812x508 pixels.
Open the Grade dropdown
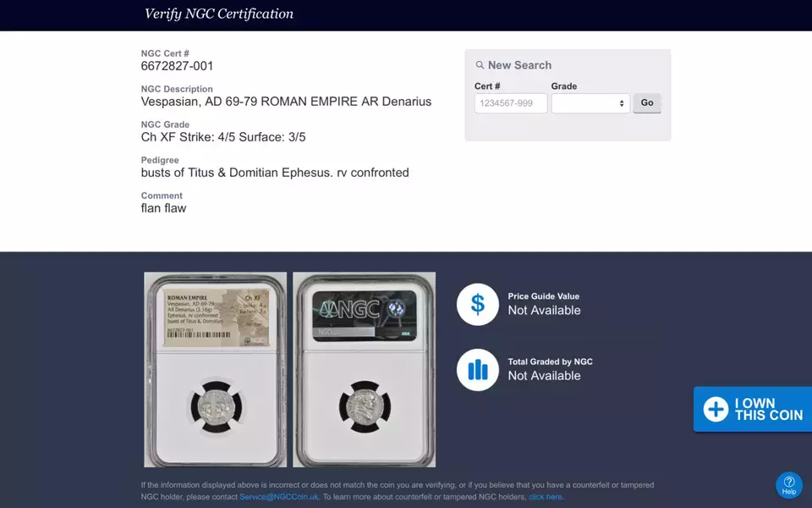590,103
